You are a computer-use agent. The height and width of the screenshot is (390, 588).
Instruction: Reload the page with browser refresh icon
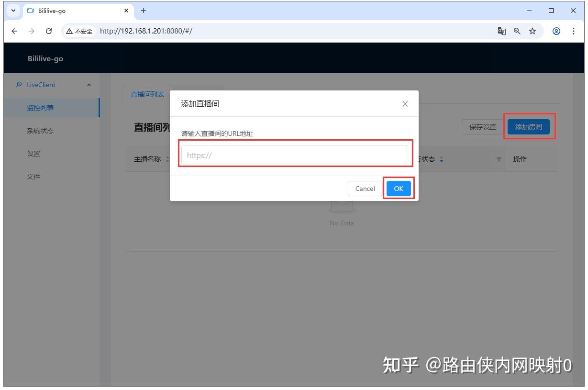point(48,31)
